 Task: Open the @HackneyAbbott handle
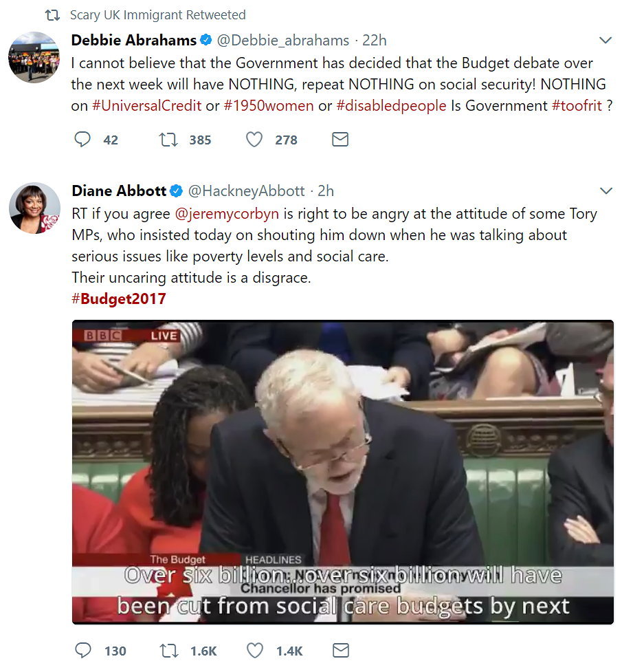246,191
